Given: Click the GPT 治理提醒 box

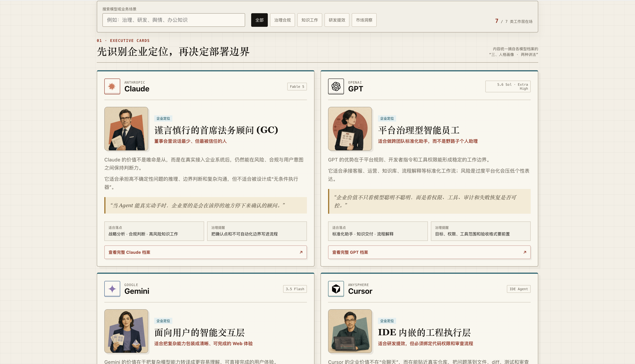Looking at the screenshot, I should click(x=481, y=231).
